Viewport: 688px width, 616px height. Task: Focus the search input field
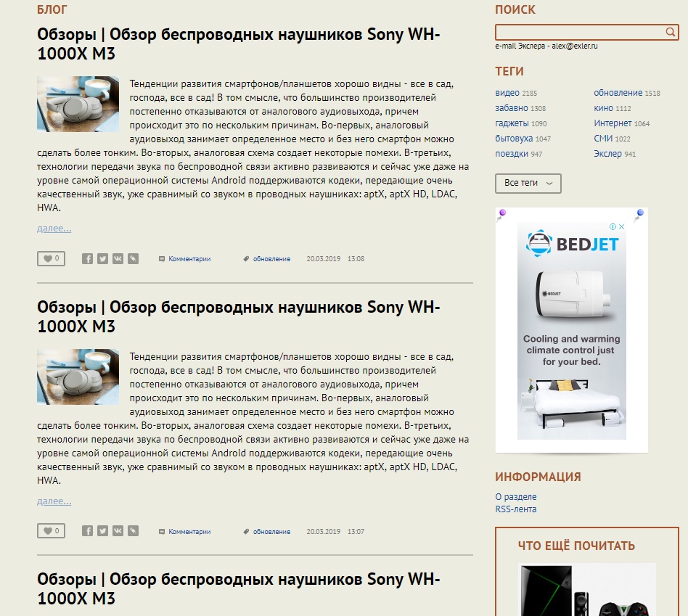[580, 32]
